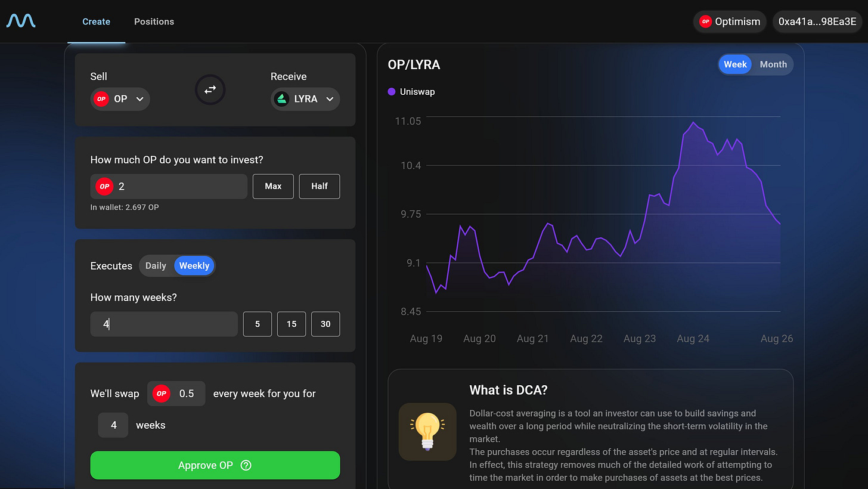Image resolution: width=868 pixels, height=489 pixels.
Task: Click the Executes label
Action: [111, 266]
